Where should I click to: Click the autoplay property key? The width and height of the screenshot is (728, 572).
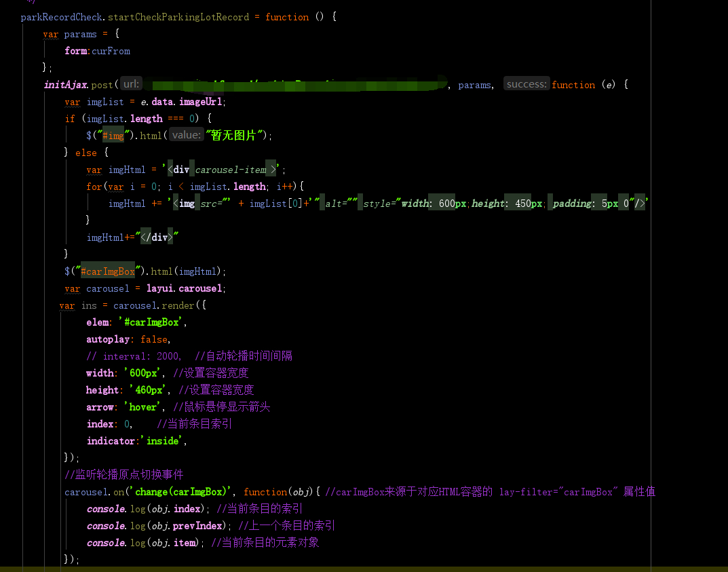pyautogui.click(x=108, y=339)
